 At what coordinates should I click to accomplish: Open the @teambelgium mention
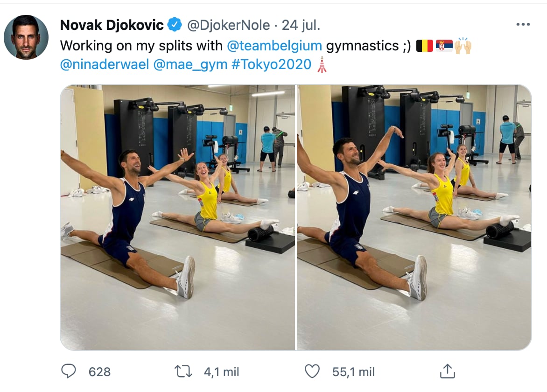pos(274,46)
